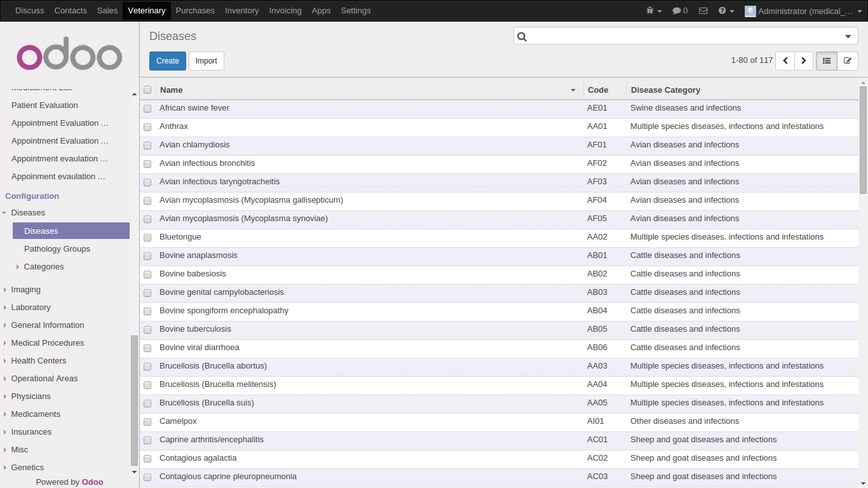The height and width of the screenshot is (488, 868).
Task: Go to next page of diseases
Action: pos(804,61)
